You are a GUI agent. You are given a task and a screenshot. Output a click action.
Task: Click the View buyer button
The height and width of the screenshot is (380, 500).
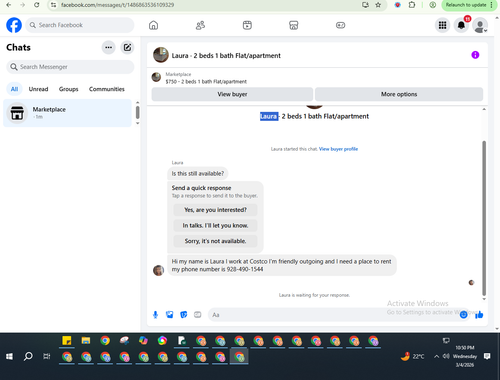click(x=232, y=94)
